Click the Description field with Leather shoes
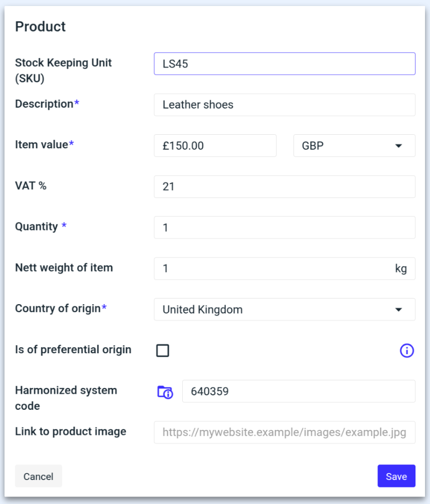Screen dimensions: 430x504 284,105
